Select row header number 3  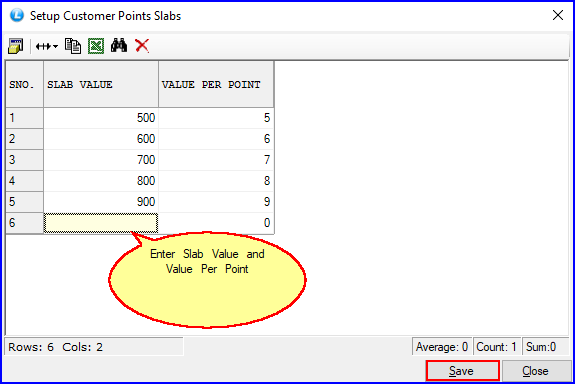coord(25,160)
